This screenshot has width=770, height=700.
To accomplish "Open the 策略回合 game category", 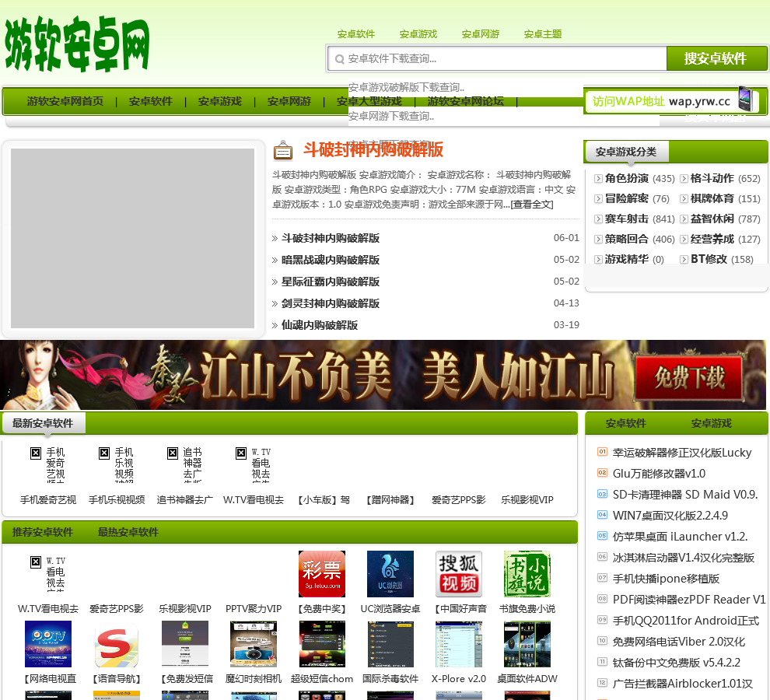I will pos(627,239).
